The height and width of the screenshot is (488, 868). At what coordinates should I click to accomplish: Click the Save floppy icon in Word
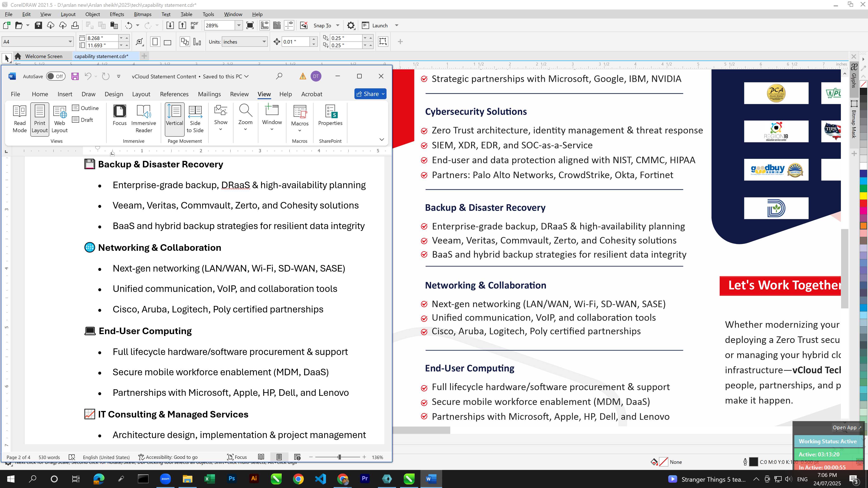click(75, 76)
